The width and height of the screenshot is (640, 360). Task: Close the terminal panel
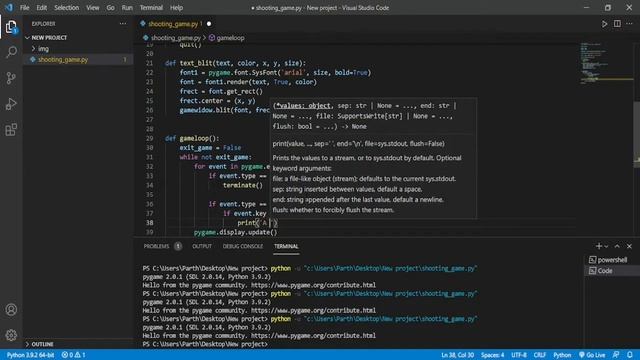(x=629, y=246)
